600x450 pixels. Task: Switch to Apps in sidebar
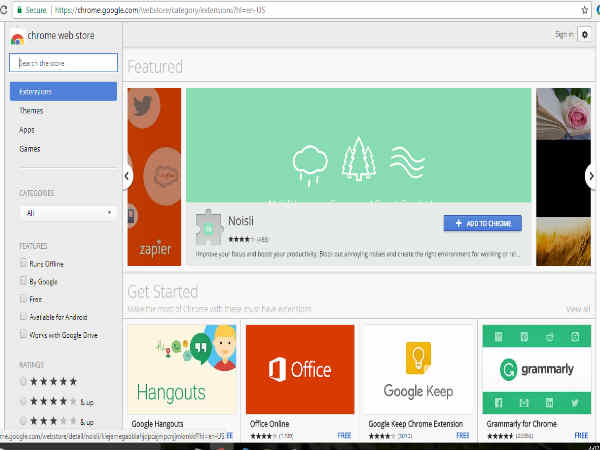point(27,130)
